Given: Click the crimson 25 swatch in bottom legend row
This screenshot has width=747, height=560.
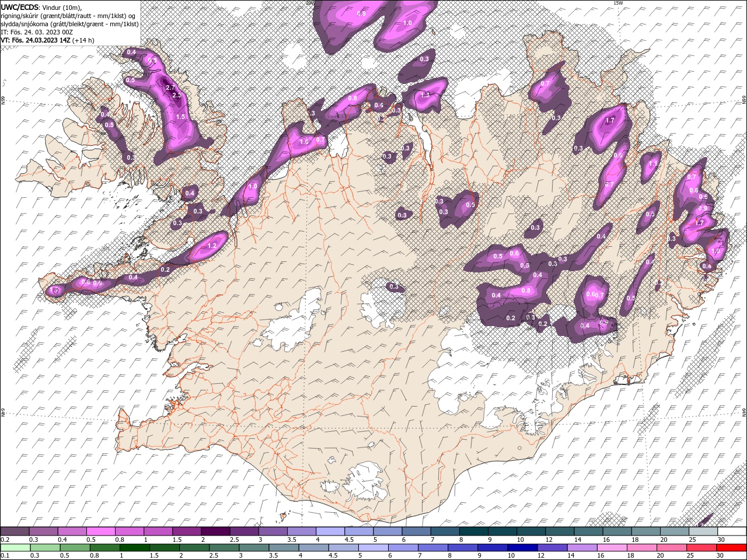Looking at the screenshot, I should click(x=701, y=547).
